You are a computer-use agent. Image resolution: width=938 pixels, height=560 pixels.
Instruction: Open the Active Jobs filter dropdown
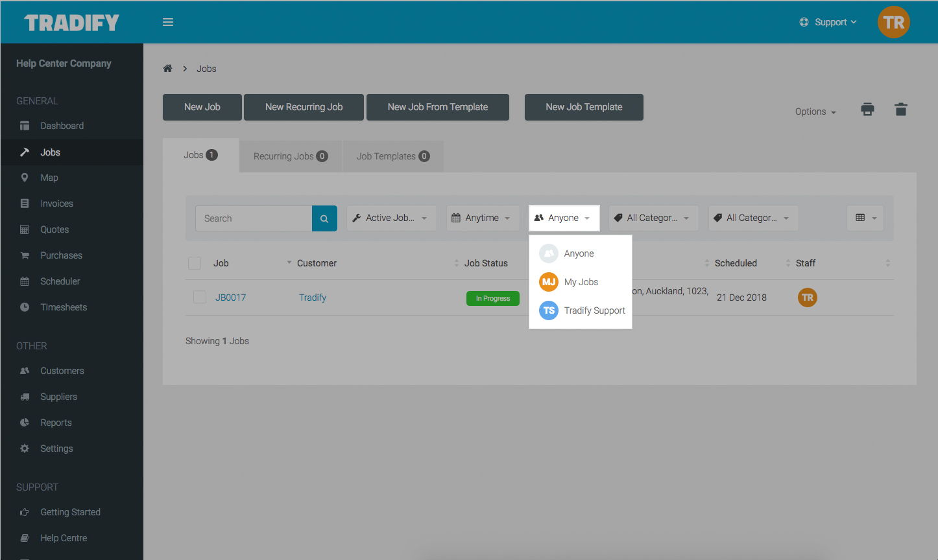pos(392,218)
